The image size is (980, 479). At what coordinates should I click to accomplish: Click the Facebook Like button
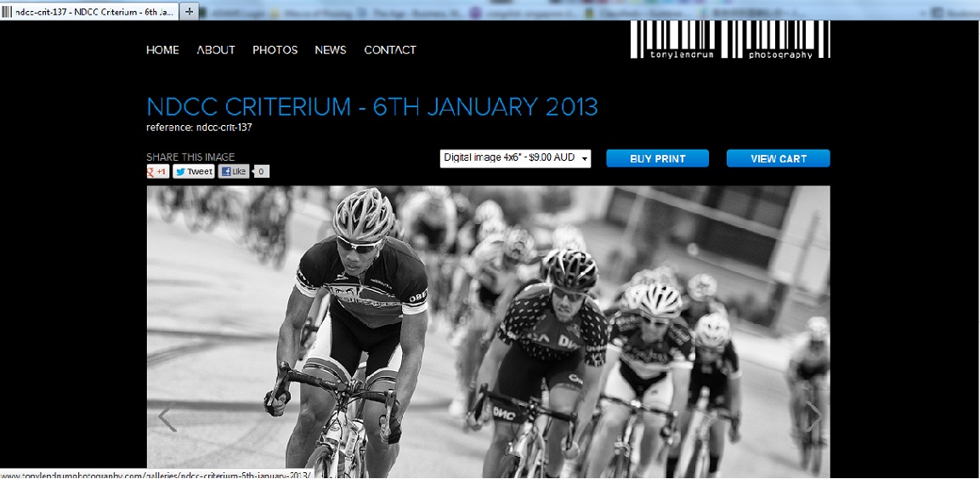[234, 171]
